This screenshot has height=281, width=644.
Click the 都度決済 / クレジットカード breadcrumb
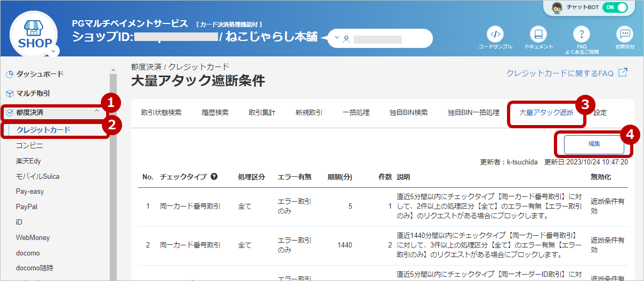[x=180, y=67]
